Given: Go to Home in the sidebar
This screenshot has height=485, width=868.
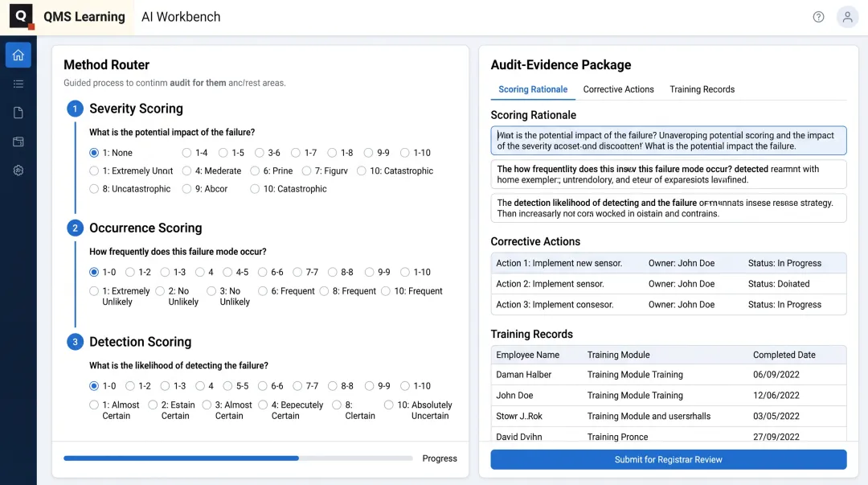Looking at the screenshot, I should pos(18,55).
